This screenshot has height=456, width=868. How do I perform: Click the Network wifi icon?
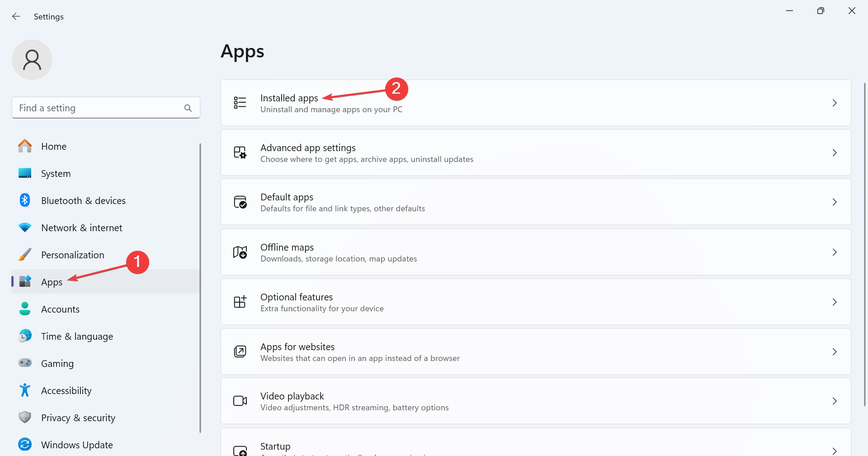tap(25, 228)
